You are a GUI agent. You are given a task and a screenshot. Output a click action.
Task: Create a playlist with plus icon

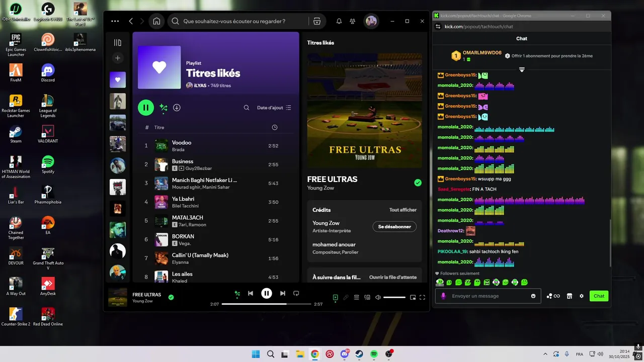[118, 58]
